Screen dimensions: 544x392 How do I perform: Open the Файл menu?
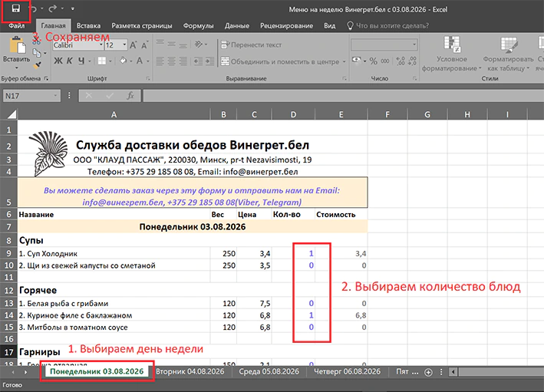pos(16,25)
